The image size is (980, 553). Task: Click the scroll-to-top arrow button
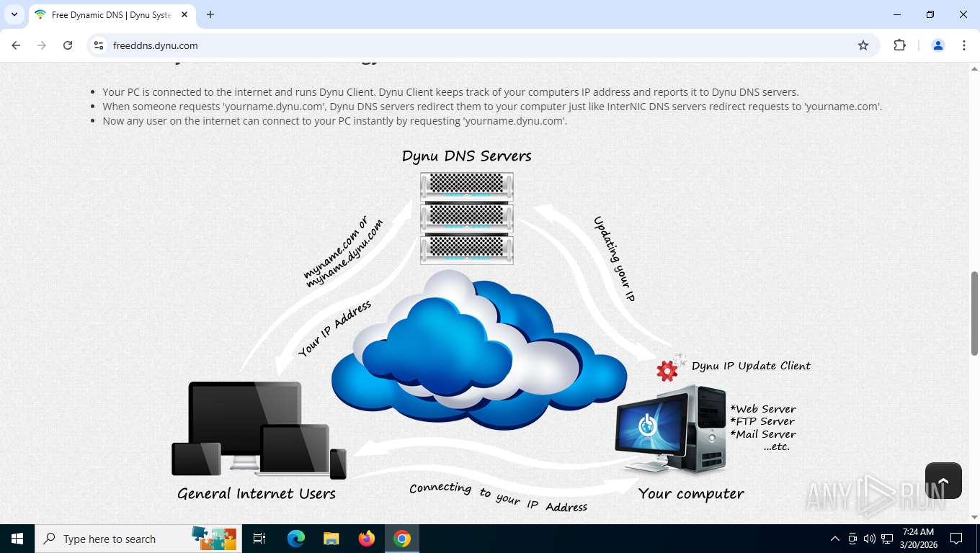[x=943, y=480]
